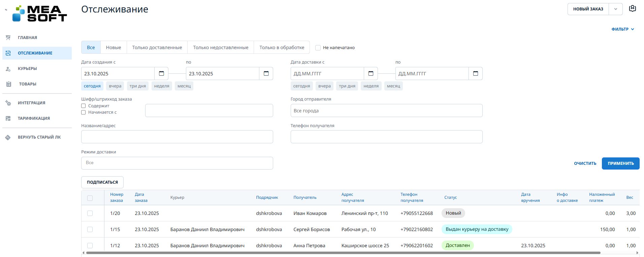The width and height of the screenshot is (644, 257).
Task: Select the Только в обработке tab
Action: point(282,47)
